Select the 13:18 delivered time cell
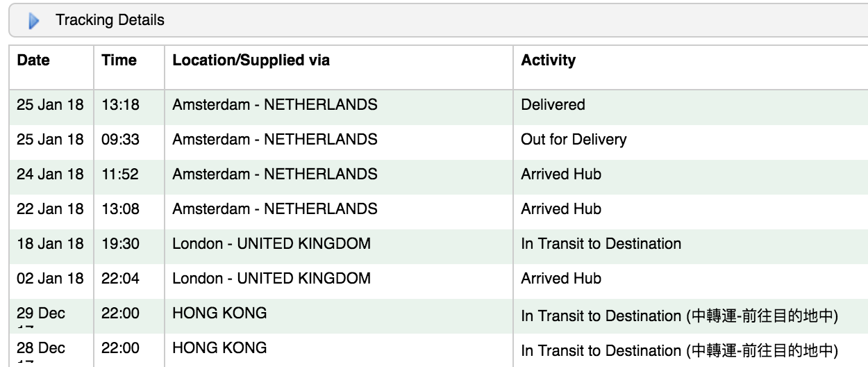Screen dimensions: 868x367 pos(120,105)
